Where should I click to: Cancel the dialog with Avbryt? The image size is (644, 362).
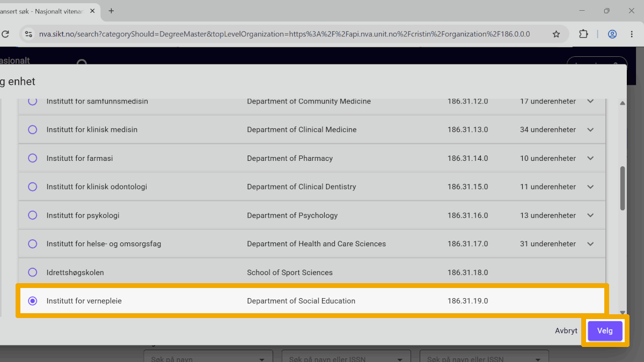tap(566, 331)
